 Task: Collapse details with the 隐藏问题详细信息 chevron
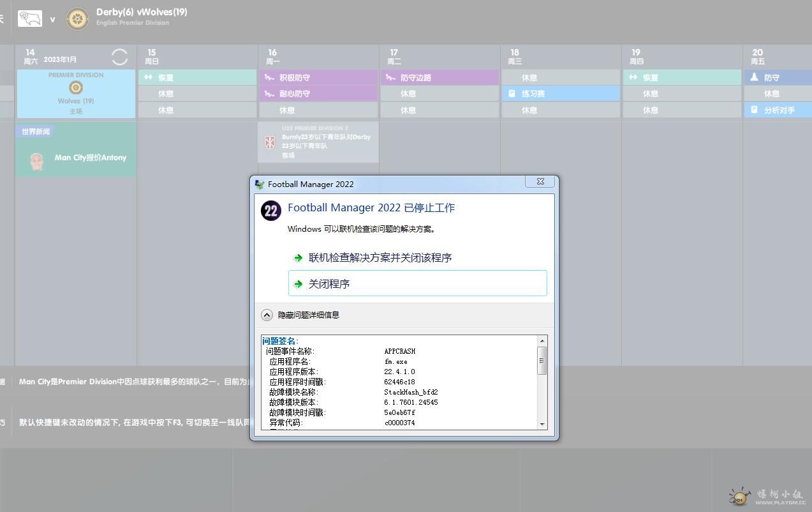click(267, 315)
